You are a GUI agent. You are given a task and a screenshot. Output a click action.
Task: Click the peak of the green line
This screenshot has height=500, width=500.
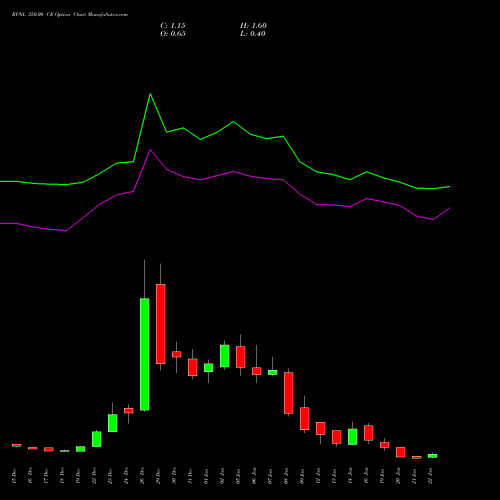(x=150, y=94)
